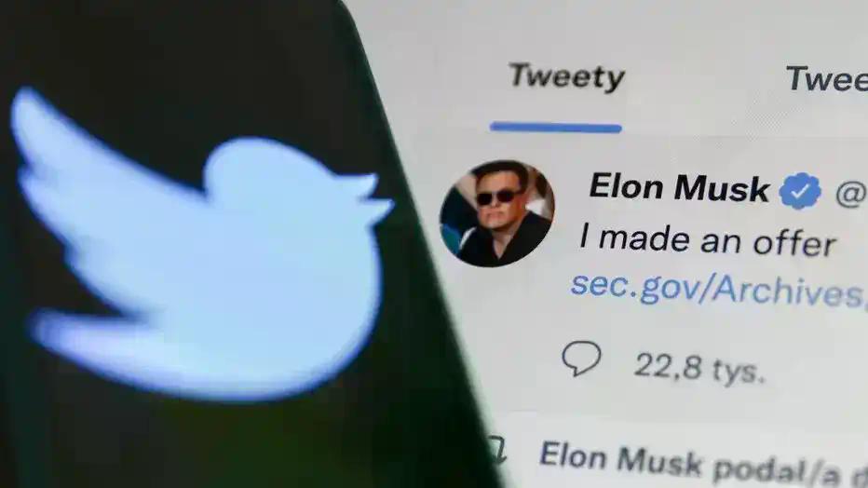Image resolution: width=868 pixels, height=488 pixels.
Task: Switch to the Tweety tab
Action: 567,77
